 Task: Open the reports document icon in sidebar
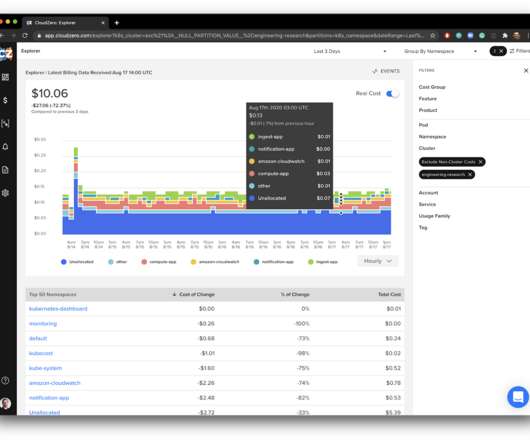click(5, 170)
